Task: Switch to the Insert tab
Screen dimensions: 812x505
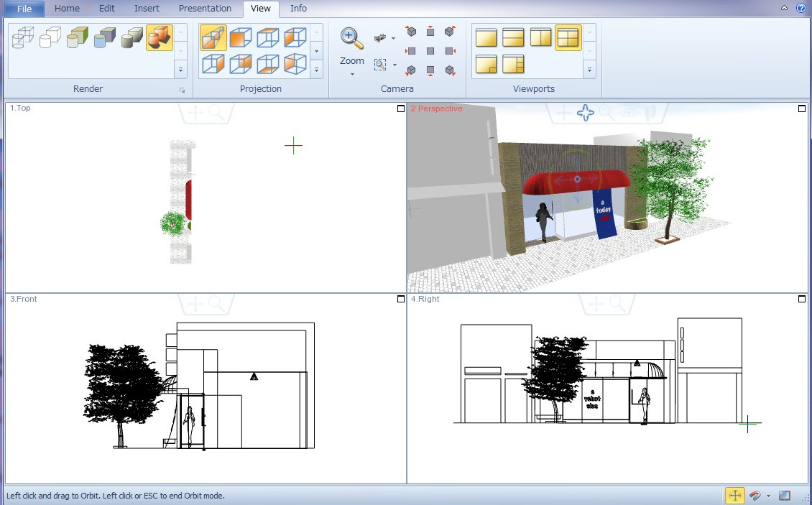Action: 147,9
